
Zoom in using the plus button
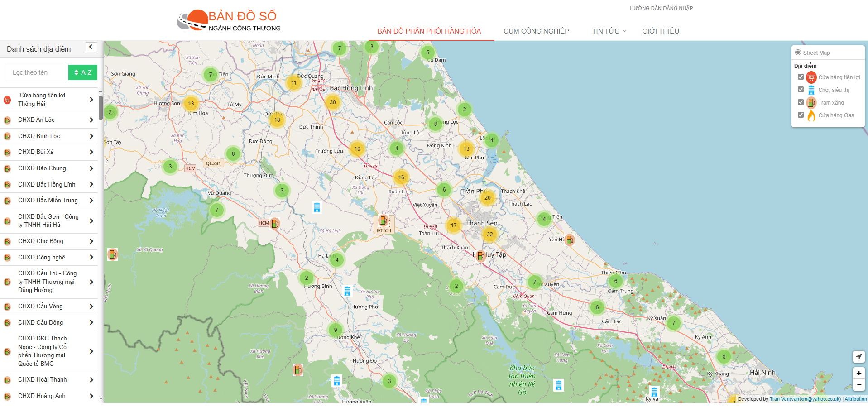pos(858,373)
